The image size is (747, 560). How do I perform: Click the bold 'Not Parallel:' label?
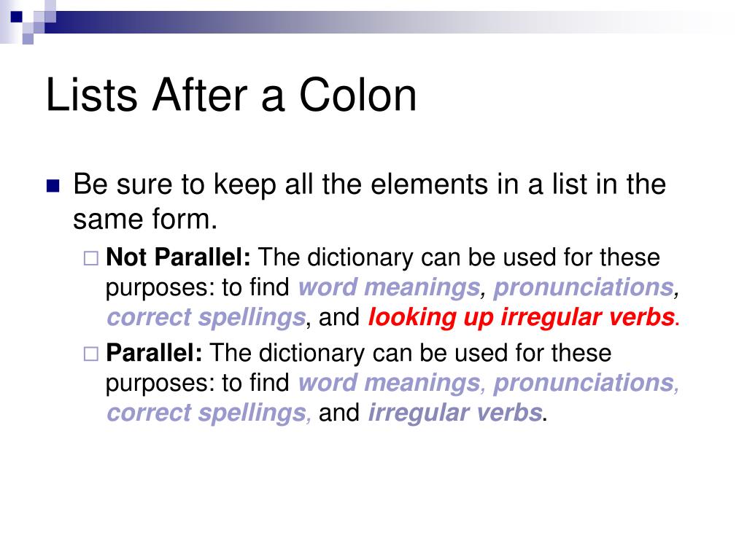178,257
